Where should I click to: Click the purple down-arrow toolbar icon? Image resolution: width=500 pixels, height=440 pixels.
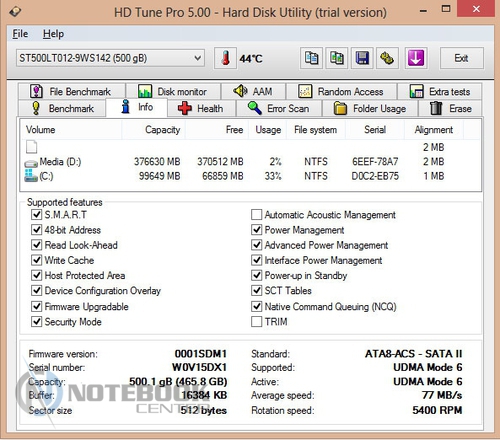[x=416, y=58]
